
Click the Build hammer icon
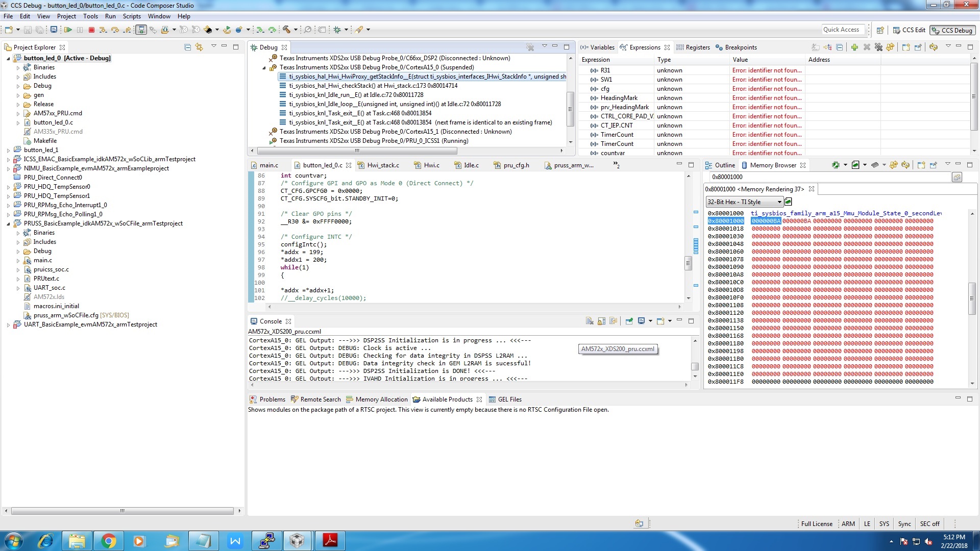tap(287, 30)
